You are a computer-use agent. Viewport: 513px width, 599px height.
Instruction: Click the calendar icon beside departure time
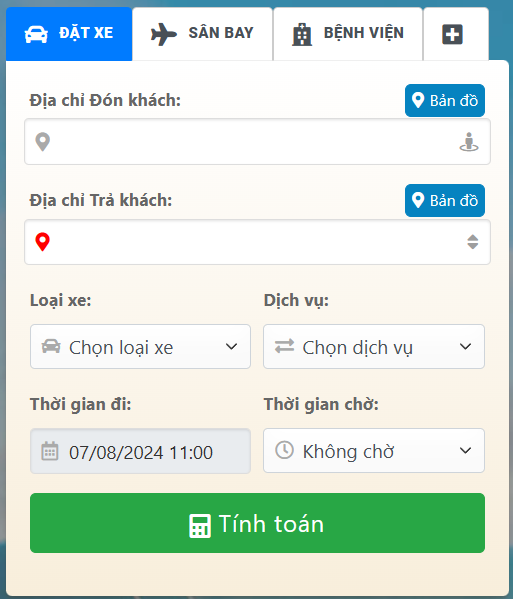click(50, 451)
